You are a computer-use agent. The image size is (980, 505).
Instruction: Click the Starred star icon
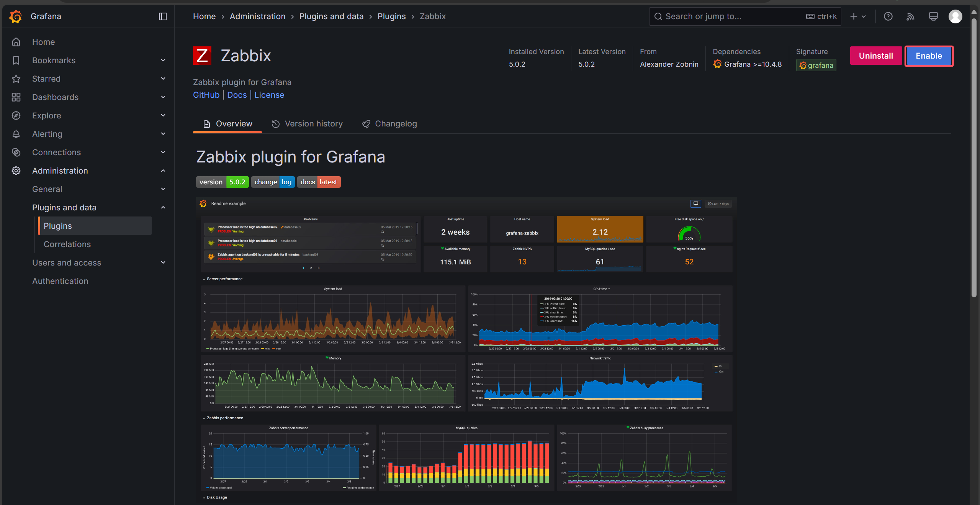tap(16, 79)
